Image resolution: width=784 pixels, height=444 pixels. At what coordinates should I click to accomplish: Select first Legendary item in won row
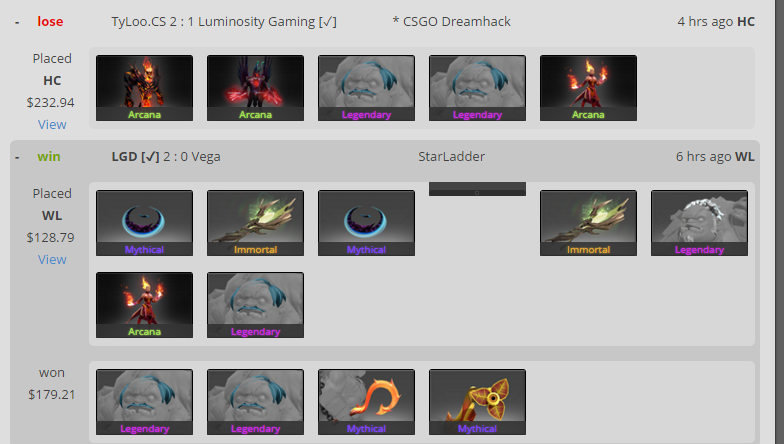click(144, 402)
